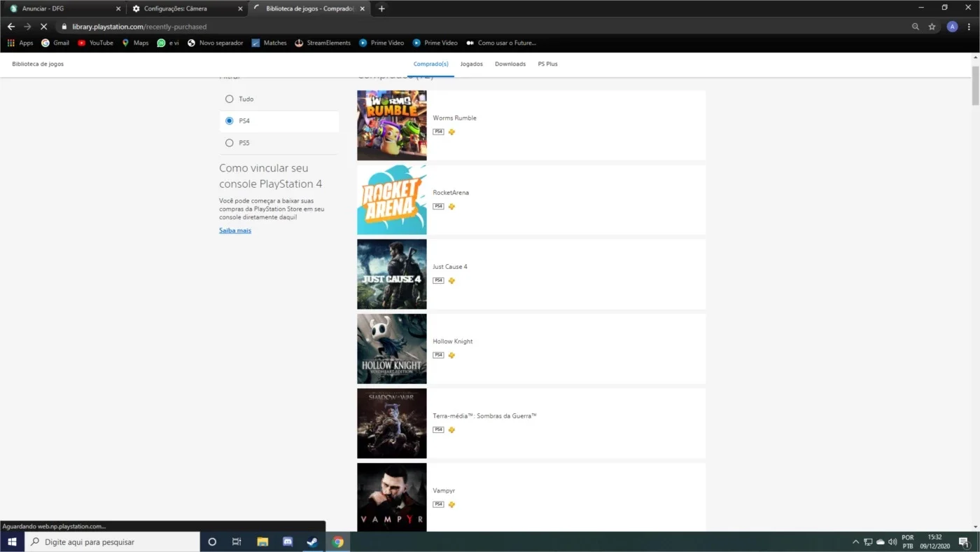980x552 pixels.
Task: Select the PS5 filter radio button
Action: (x=229, y=143)
